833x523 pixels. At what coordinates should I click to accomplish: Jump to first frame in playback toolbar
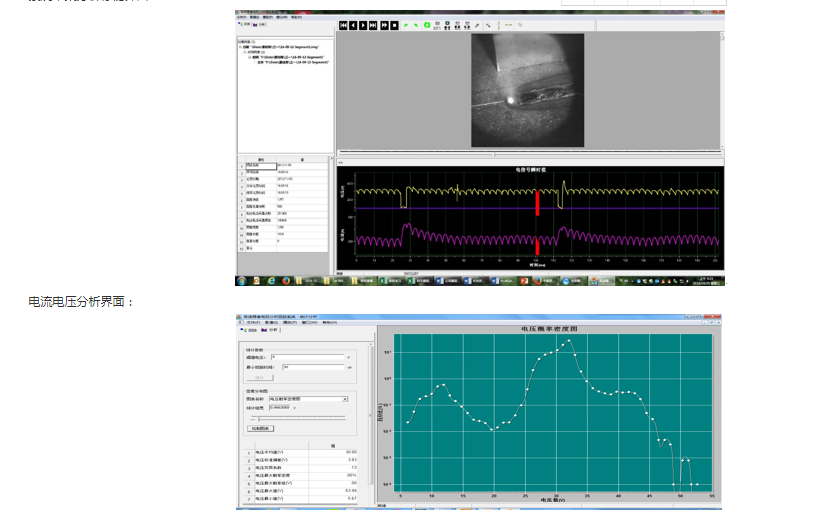click(x=343, y=25)
